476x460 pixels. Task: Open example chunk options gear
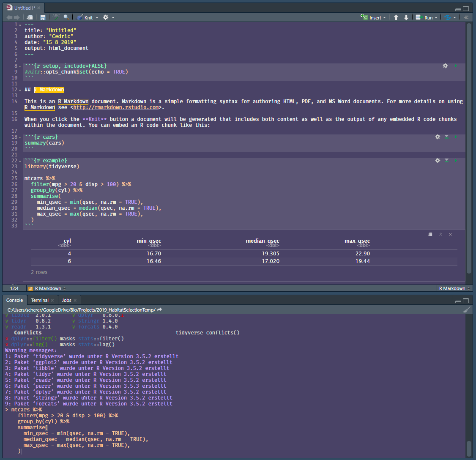(438, 160)
